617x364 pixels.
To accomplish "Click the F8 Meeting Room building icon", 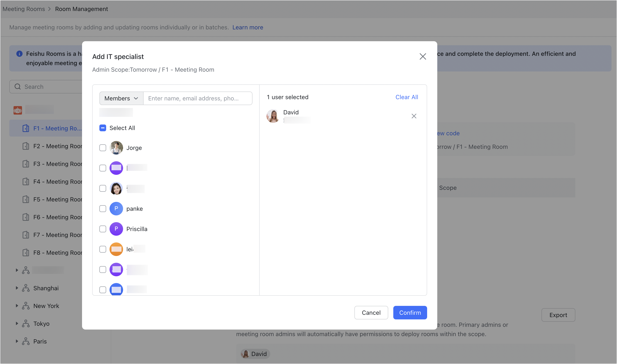I will point(26,252).
